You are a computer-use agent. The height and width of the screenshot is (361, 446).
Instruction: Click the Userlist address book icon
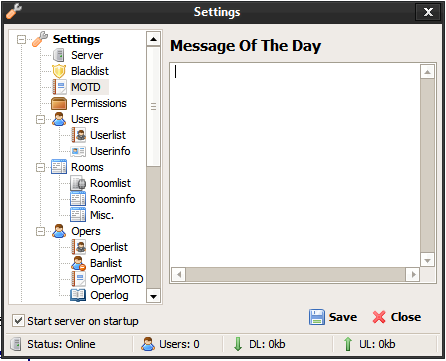[79, 135]
